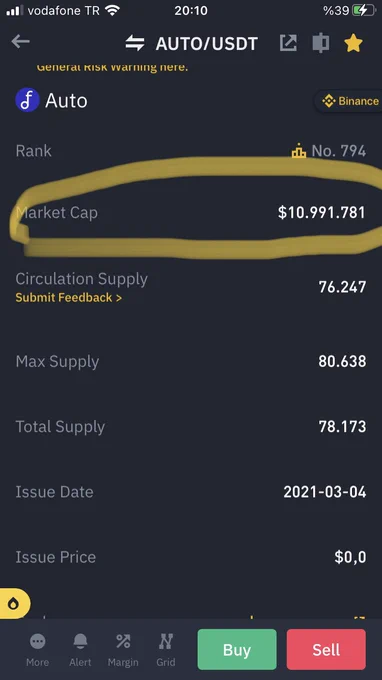Tap the red Sell button
382x680 pixels.
pyautogui.click(x=326, y=649)
